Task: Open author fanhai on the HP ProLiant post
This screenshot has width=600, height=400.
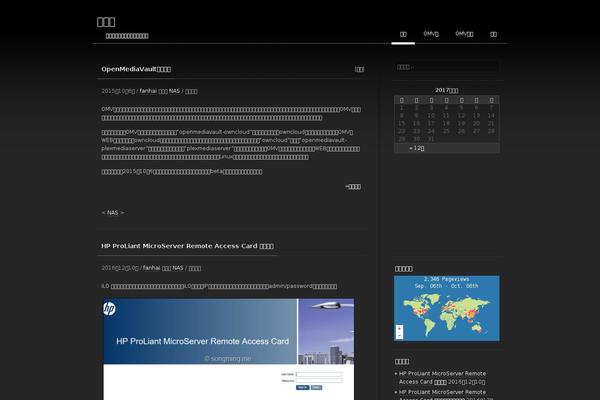Action: click(152, 268)
